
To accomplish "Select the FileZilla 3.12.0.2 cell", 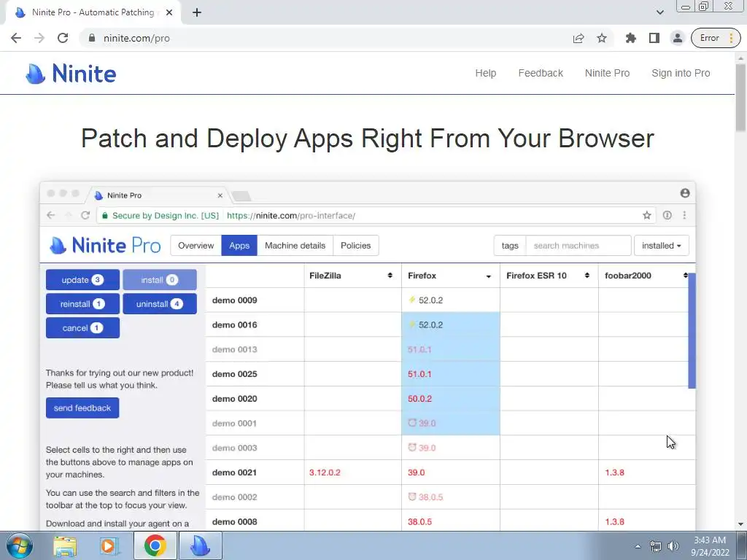I will 352,472.
